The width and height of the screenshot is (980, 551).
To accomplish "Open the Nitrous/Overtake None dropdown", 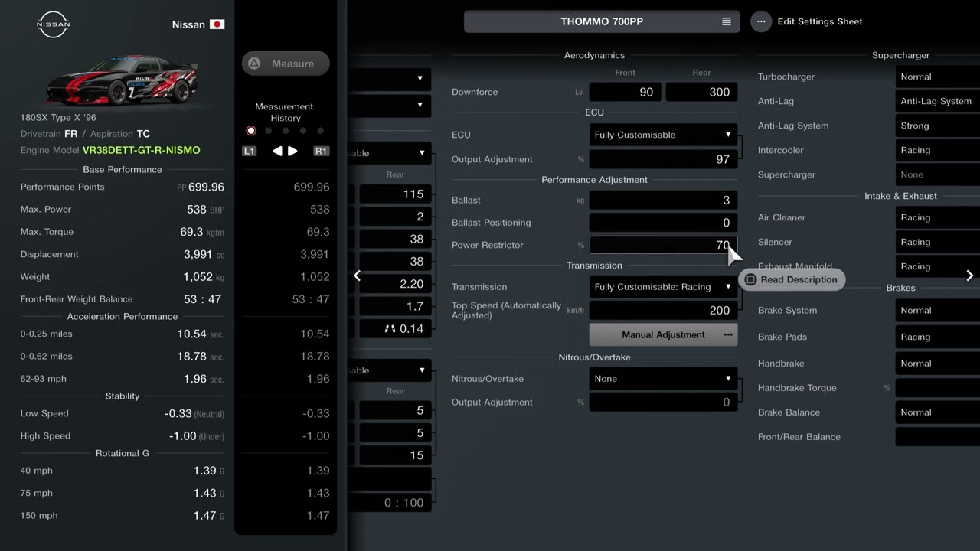I will [x=663, y=379].
